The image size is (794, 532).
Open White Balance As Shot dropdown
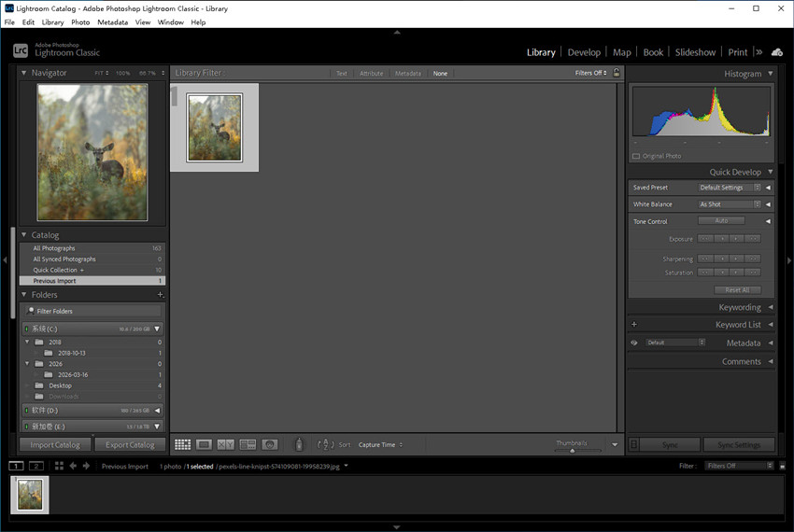[x=730, y=204]
